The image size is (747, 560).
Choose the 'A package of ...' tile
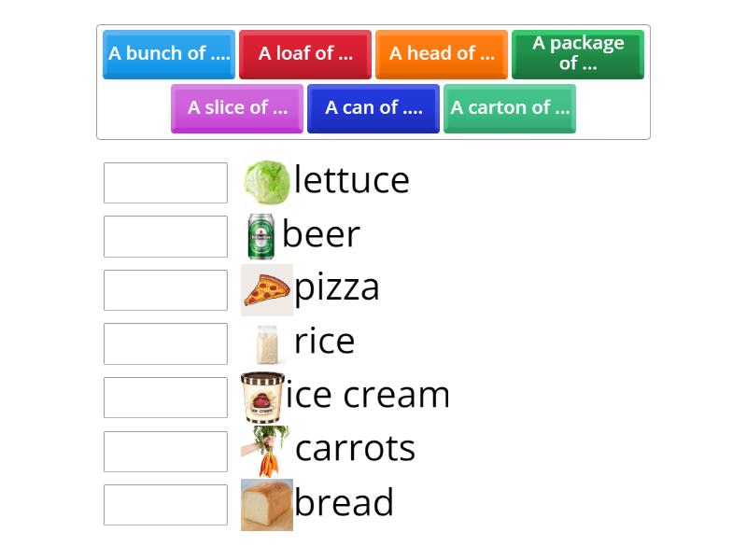[x=578, y=54]
